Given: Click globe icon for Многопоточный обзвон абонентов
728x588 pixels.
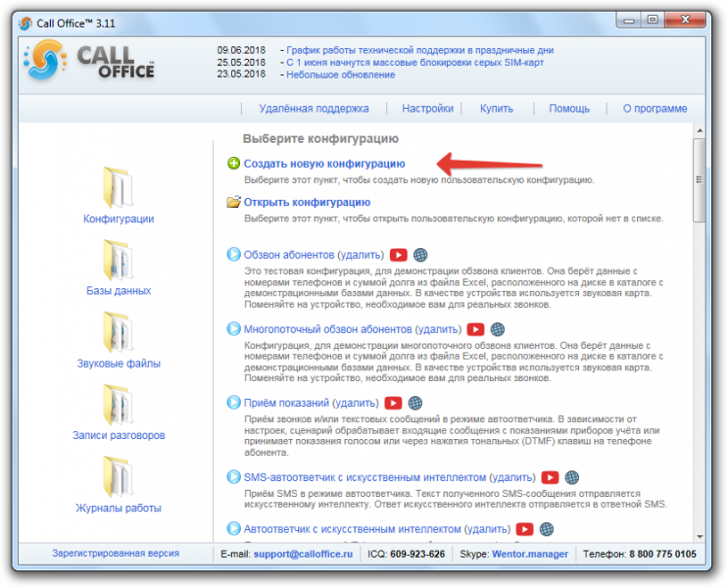Looking at the screenshot, I should [497, 329].
